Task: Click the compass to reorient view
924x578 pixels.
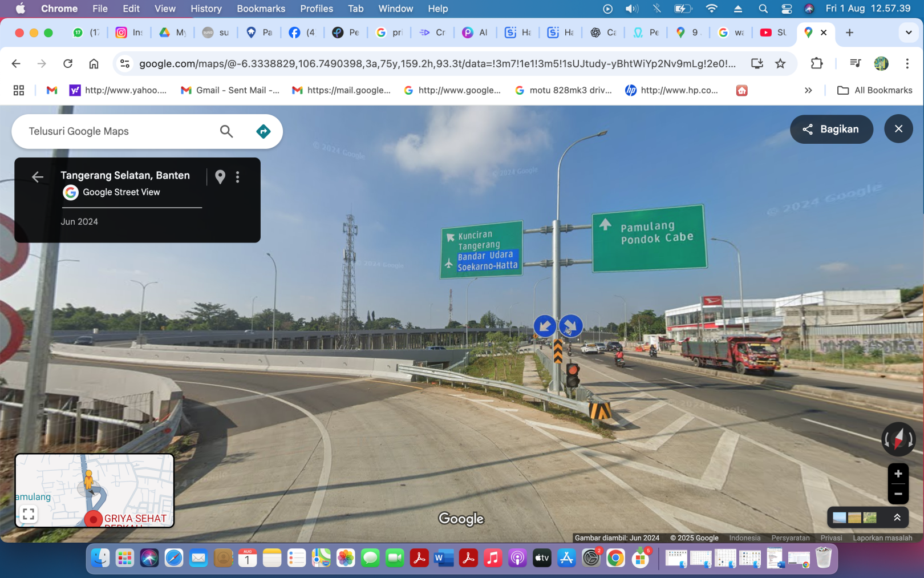Action: [898, 439]
